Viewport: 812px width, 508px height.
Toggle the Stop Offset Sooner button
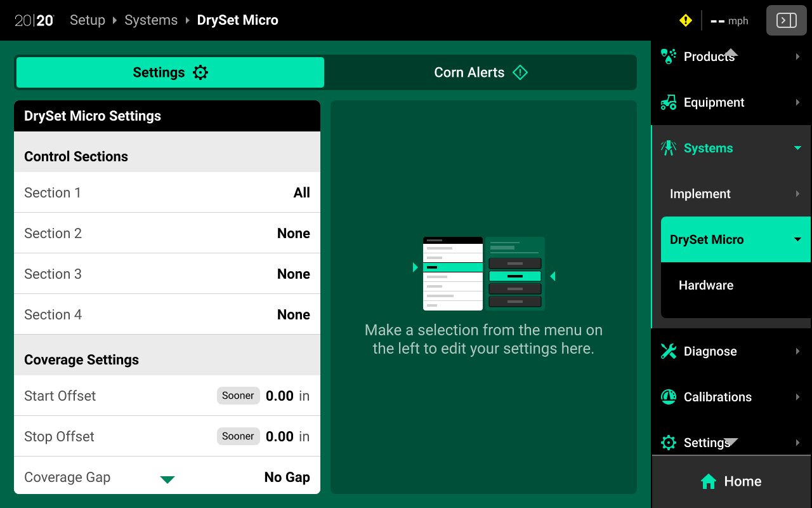pyautogui.click(x=238, y=436)
